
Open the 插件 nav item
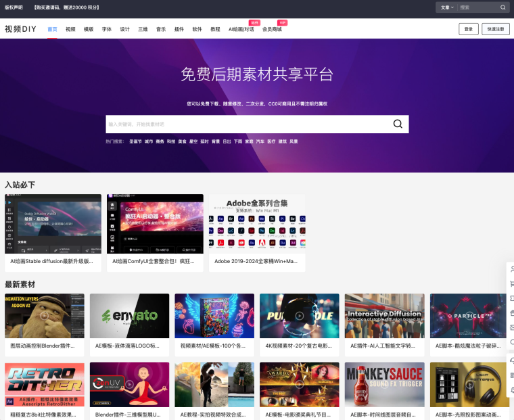pyautogui.click(x=179, y=29)
